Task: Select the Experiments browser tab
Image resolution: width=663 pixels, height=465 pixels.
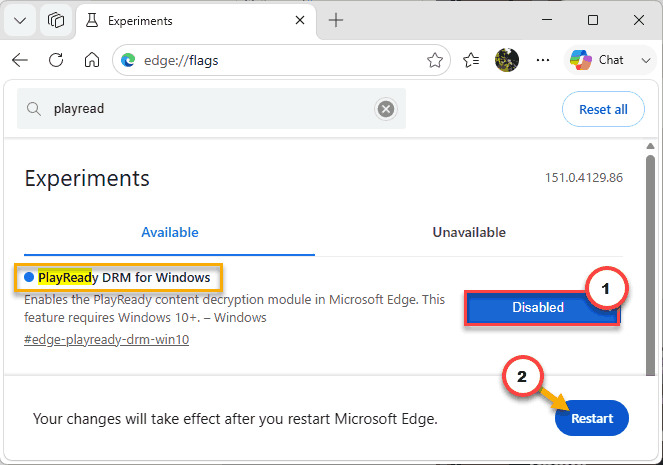Action: (196, 20)
